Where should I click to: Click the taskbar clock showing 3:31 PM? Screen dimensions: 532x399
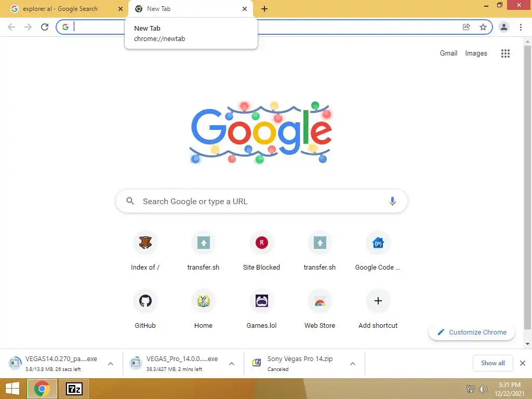(509, 389)
